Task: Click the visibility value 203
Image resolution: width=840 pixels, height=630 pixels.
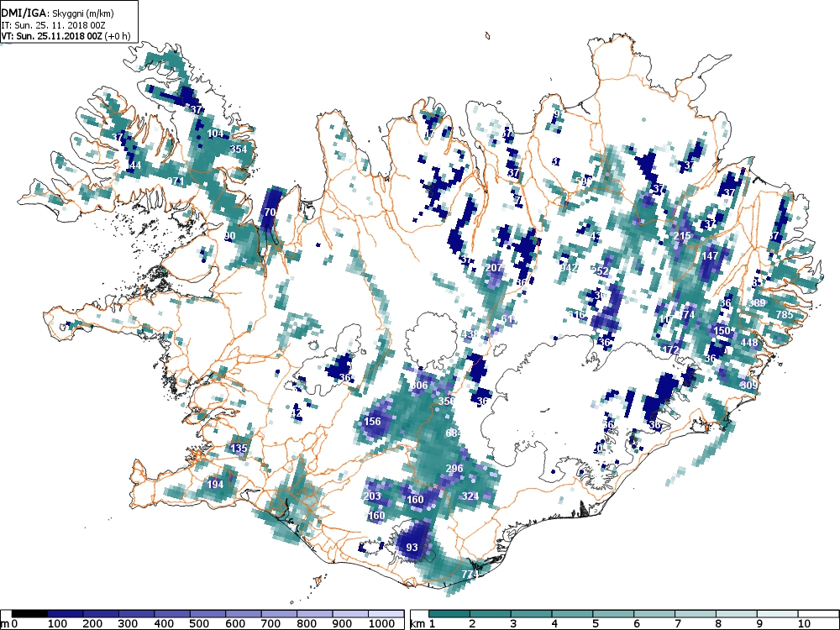Action: point(372,496)
